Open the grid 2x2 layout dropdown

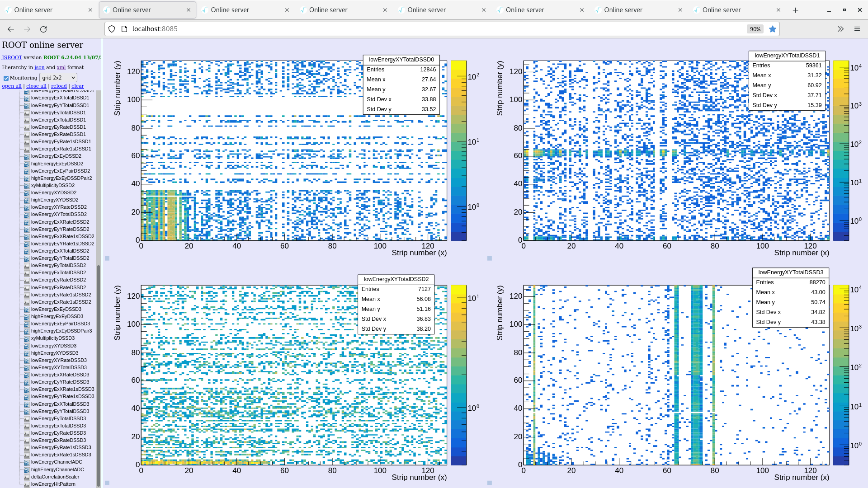58,77
